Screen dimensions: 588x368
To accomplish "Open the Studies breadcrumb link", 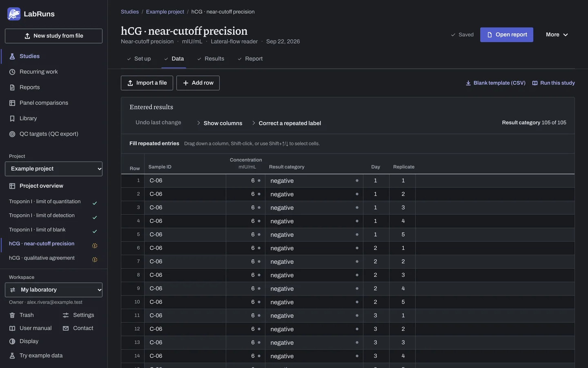I will pyautogui.click(x=130, y=12).
